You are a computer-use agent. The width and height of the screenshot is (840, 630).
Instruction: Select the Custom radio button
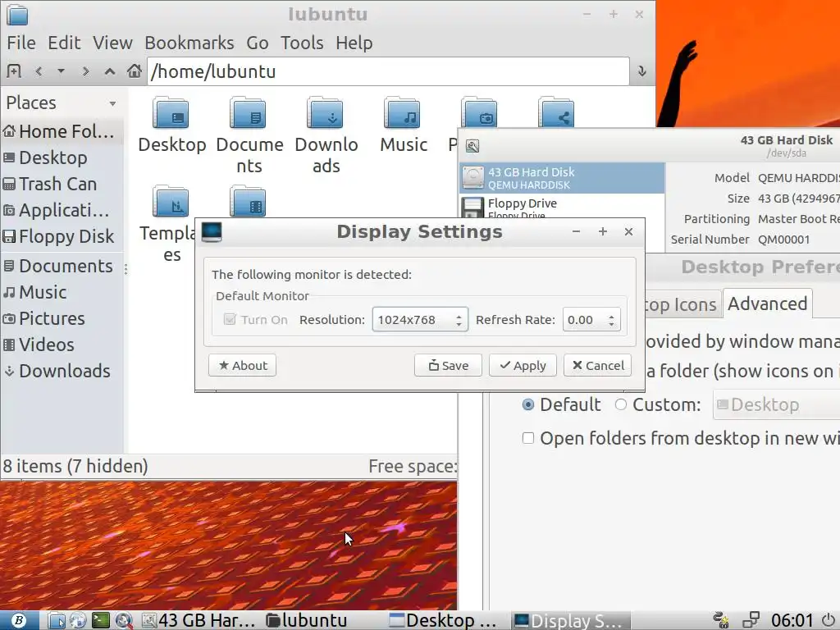click(x=621, y=404)
